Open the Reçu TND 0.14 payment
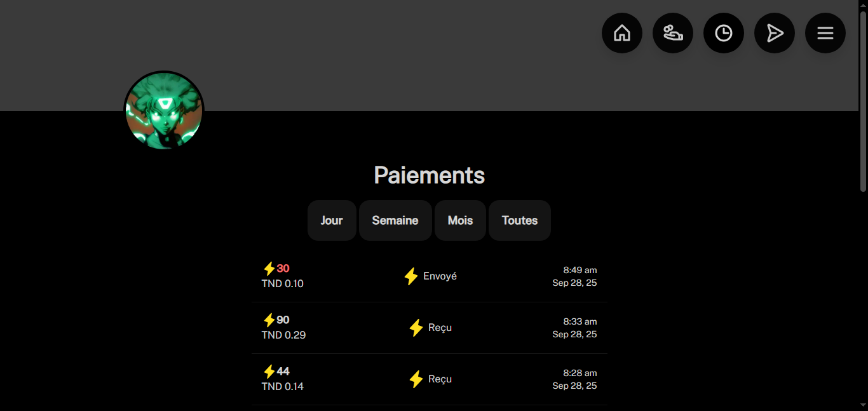Screen dimensions: 868x411 pos(430,379)
